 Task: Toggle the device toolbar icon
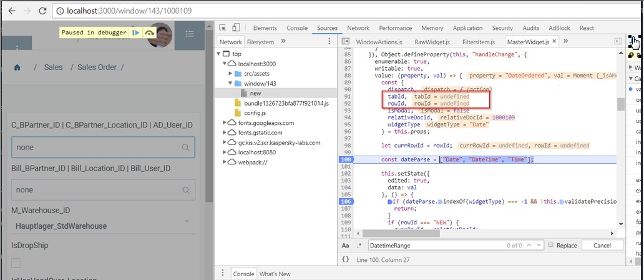pos(236,28)
